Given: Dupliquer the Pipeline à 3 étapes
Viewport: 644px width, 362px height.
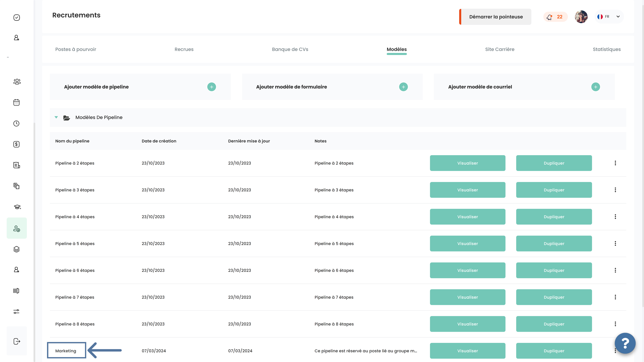Looking at the screenshot, I should tap(554, 190).
